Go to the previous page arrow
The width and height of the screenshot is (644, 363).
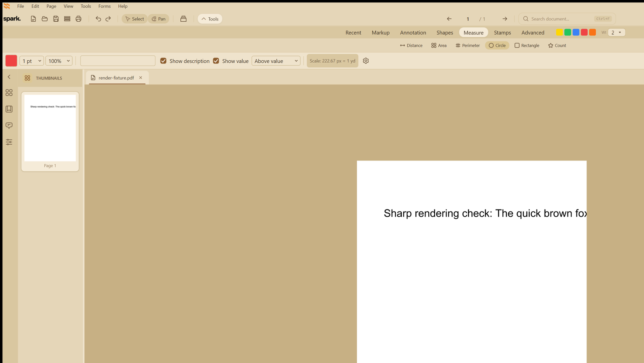pyautogui.click(x=449, y=19)
